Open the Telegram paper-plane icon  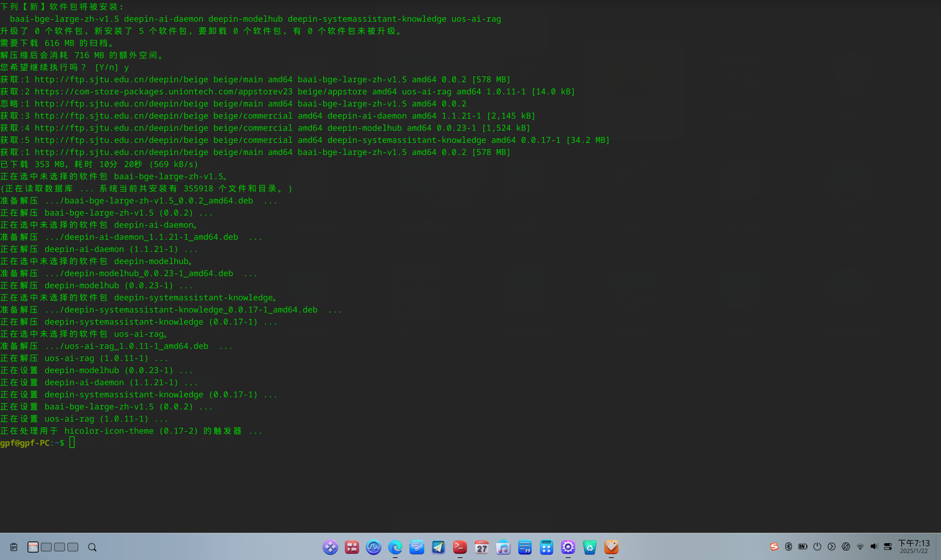tap(438, 547)
